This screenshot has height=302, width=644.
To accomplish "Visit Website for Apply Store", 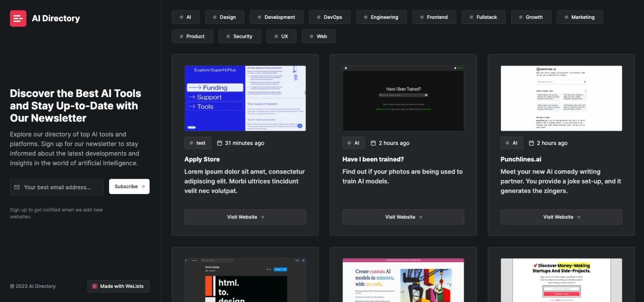I will (245, 217).
